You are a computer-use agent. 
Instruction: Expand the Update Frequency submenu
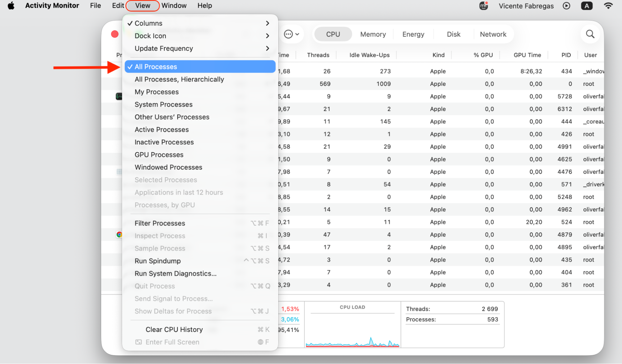[200, 48]
